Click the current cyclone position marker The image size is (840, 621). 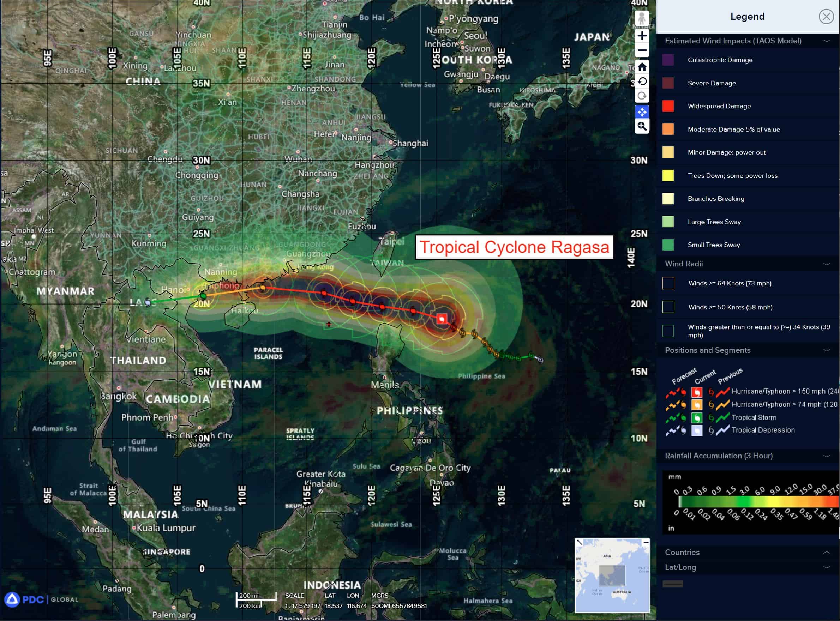point(442,319)
